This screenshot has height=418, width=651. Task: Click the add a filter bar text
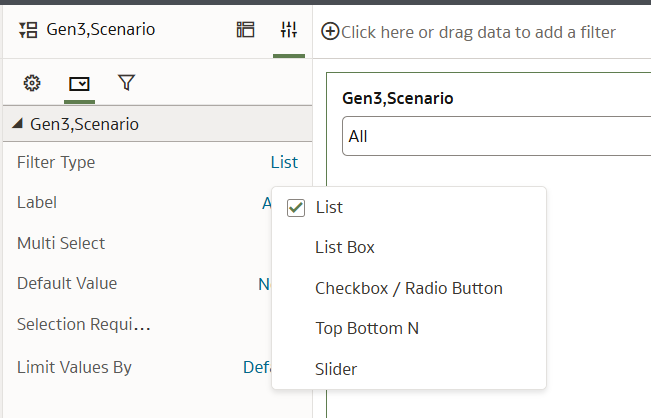coord(478,32)
